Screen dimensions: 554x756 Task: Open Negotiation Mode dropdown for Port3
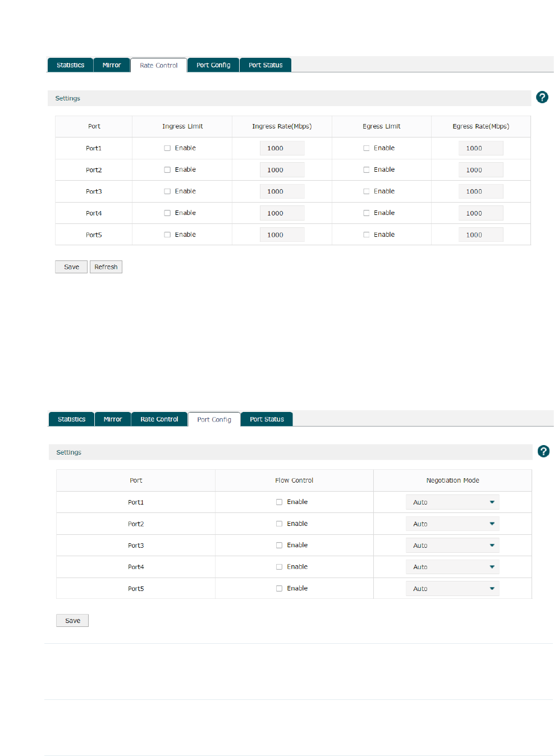[x=452, y=546]
